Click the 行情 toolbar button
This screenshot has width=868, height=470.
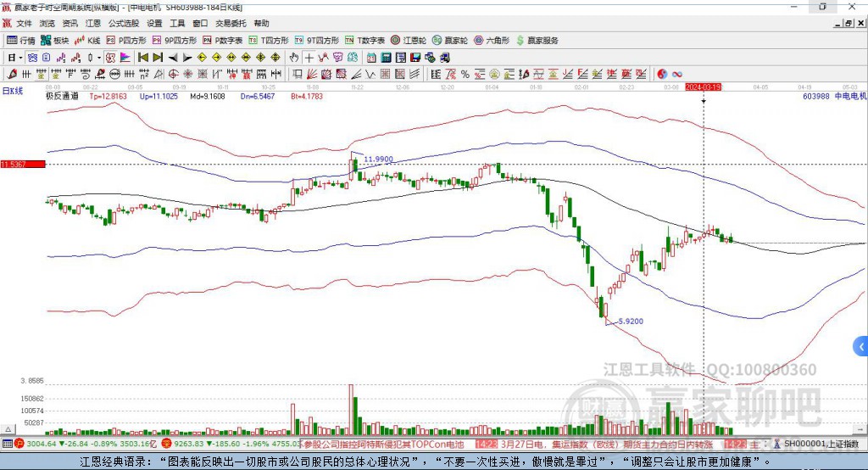(x=21, y=41)
